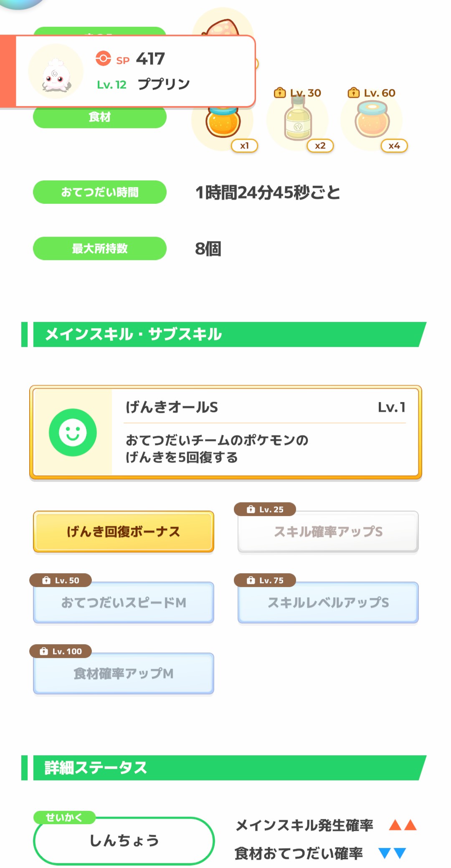This screenshot has width=451, height=868.
Task: Tap the Lv. 60 locked honey ingredient
Action: (x=372, y=121)
